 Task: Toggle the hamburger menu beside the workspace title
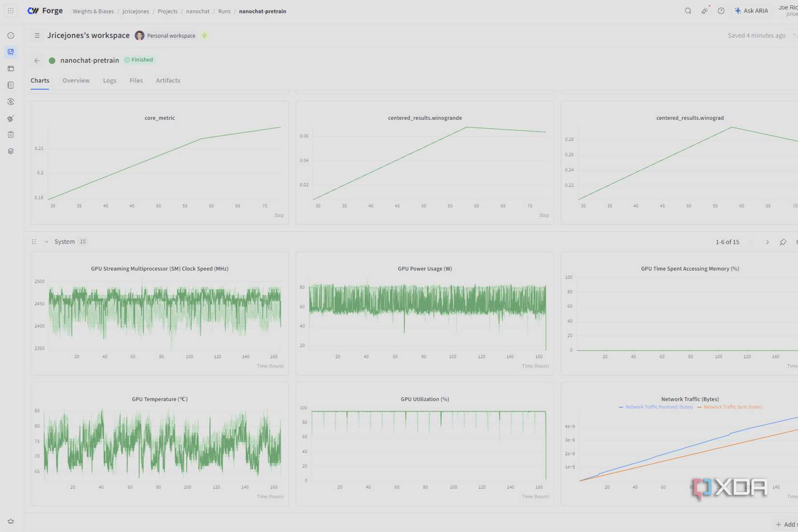coord(37,35)
